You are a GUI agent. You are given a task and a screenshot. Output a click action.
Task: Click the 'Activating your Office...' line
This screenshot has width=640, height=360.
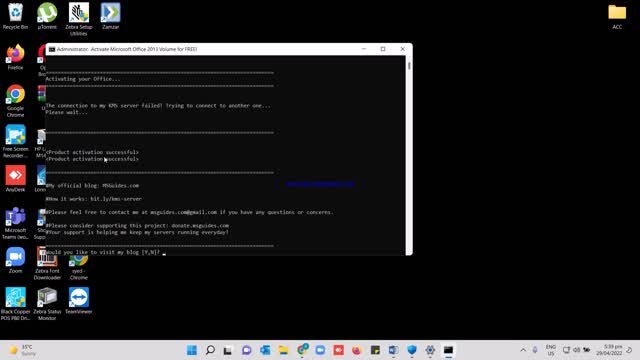point(83,79)
